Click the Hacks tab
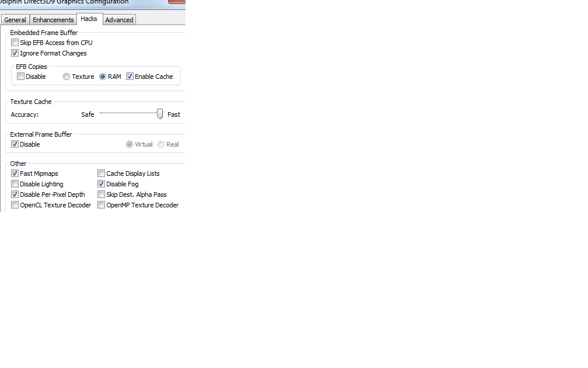The height and width of the screenshot is (368, 588). tap(89, 19)
